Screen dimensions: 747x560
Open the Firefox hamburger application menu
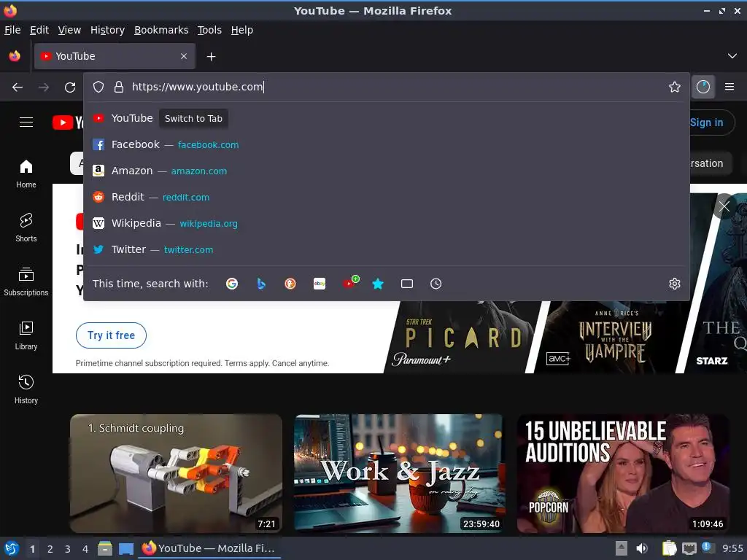[x=729, y=87]
